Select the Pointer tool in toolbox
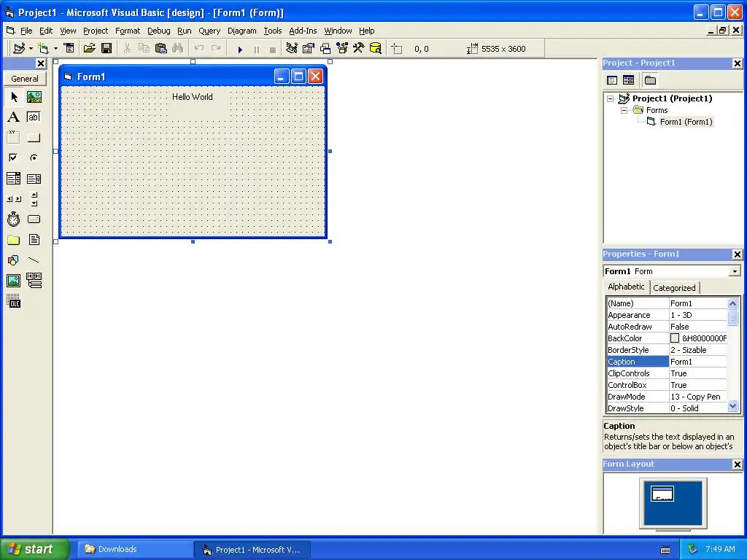 pyautogui.click(x=14, y=97)
